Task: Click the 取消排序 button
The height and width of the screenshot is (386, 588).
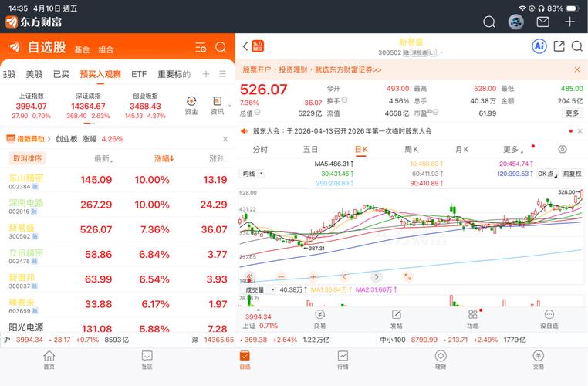Action: [27, 158]
